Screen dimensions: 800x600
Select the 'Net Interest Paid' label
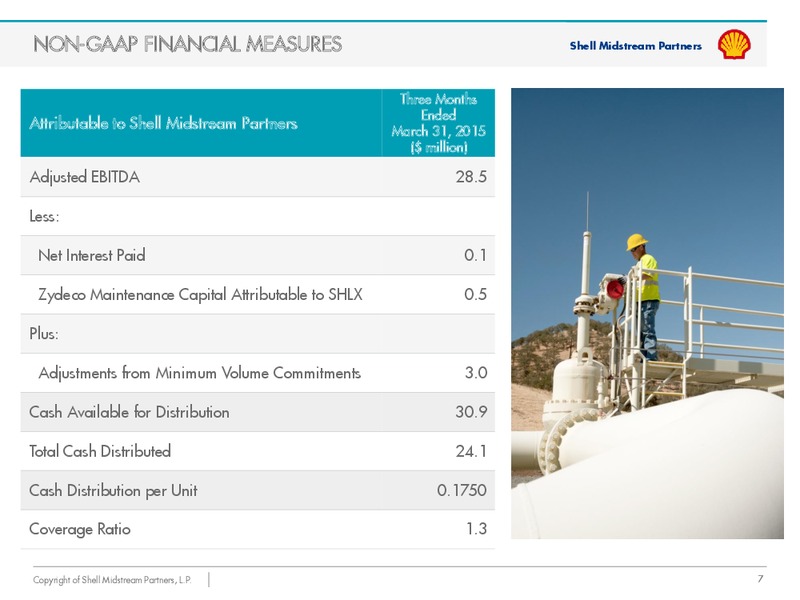[x=92, y=255]
